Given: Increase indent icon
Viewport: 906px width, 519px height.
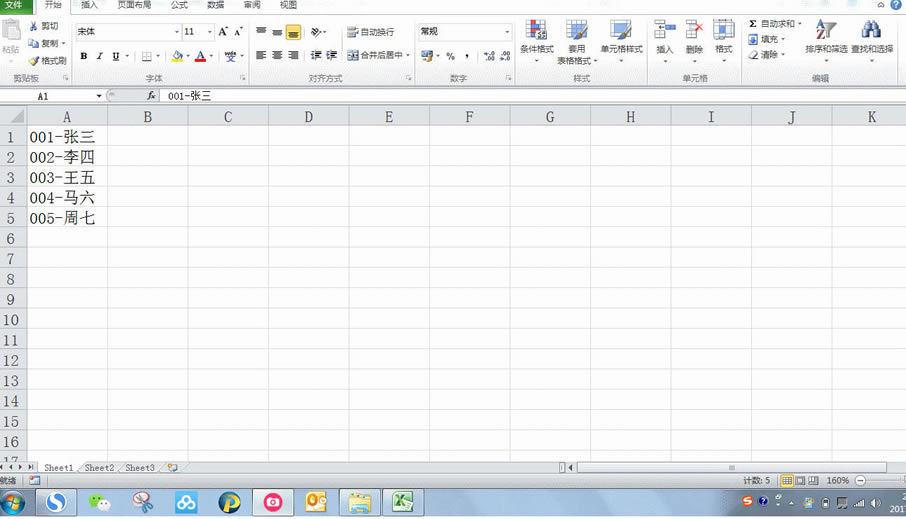Looking at the screenshot, I should pos(332,55).
